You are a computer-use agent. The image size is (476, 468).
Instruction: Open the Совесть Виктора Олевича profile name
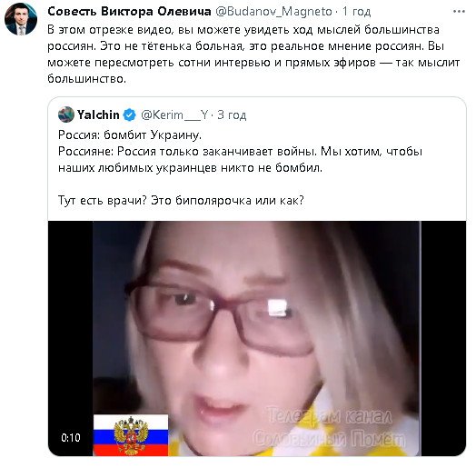point(129,12)
